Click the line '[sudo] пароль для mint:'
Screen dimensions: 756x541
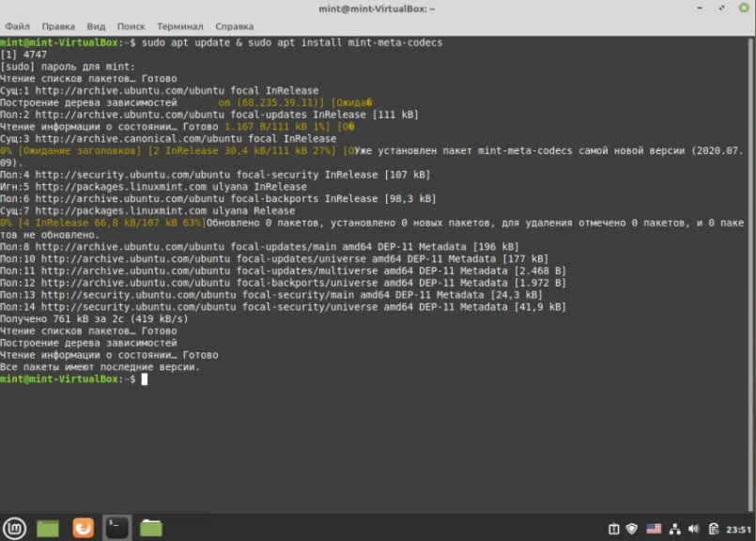68,67
